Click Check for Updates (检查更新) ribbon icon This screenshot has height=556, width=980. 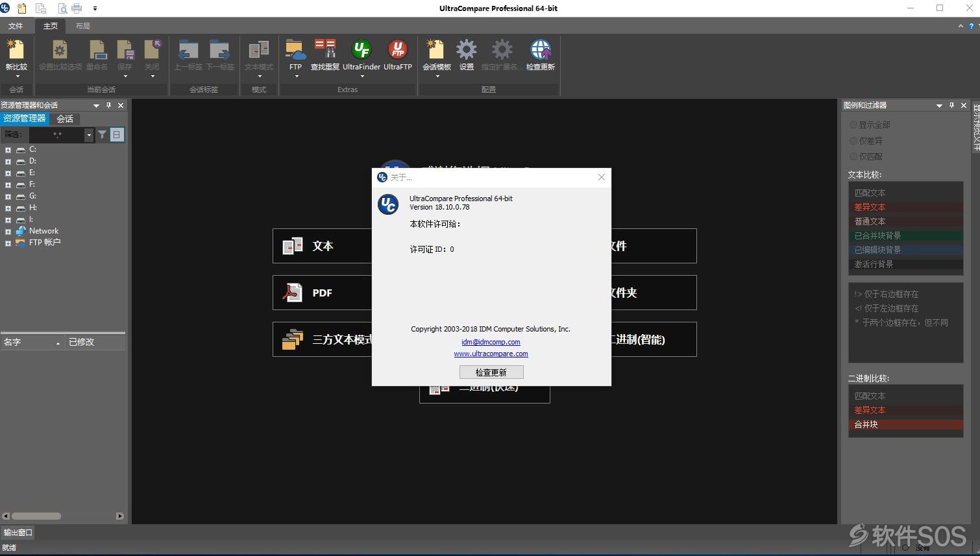coord(541,55)
